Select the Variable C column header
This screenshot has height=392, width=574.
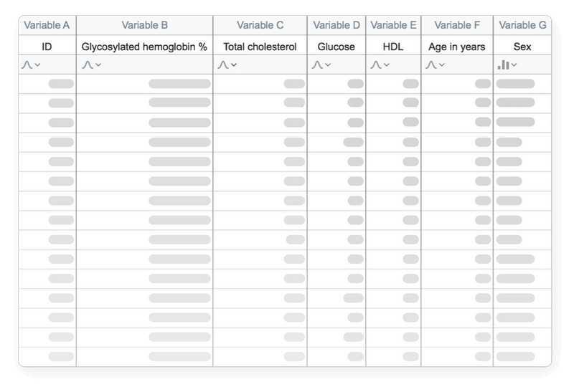click(260, 25)
